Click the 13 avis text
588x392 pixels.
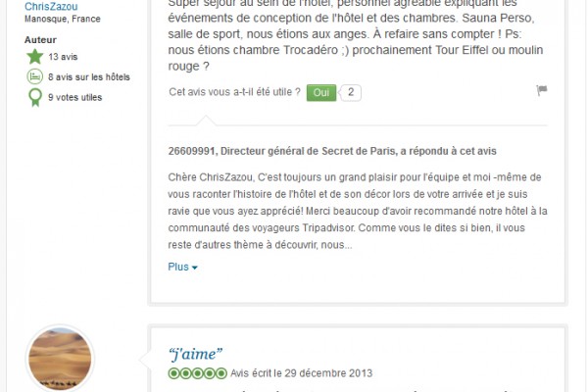[63, 57]
